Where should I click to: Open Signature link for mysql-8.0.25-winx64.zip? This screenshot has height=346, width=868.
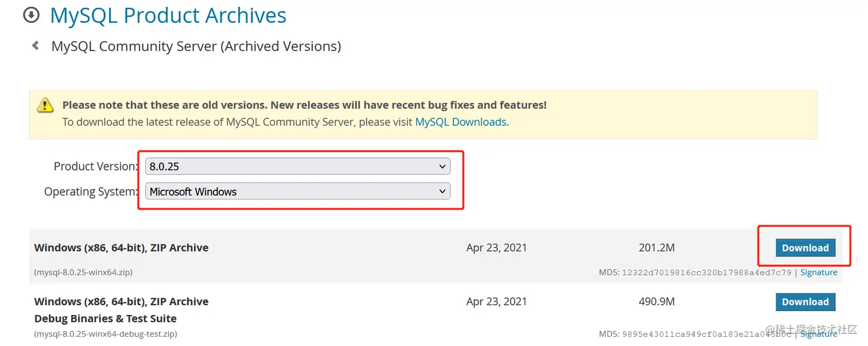819,272
